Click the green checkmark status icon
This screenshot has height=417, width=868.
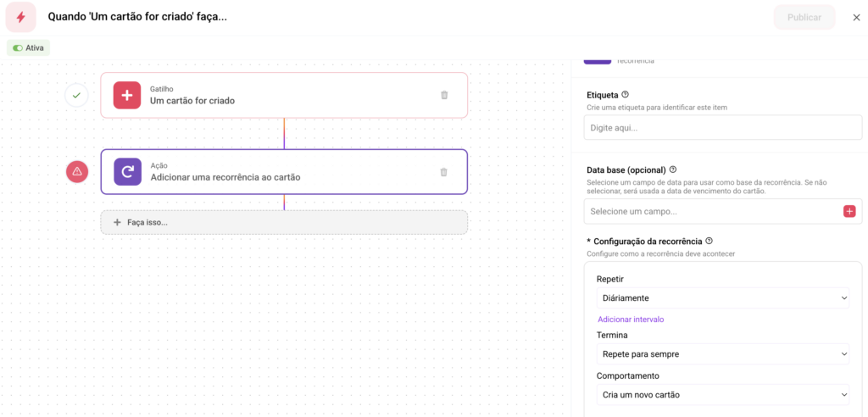pyautogui.click(x=77, y=95)
